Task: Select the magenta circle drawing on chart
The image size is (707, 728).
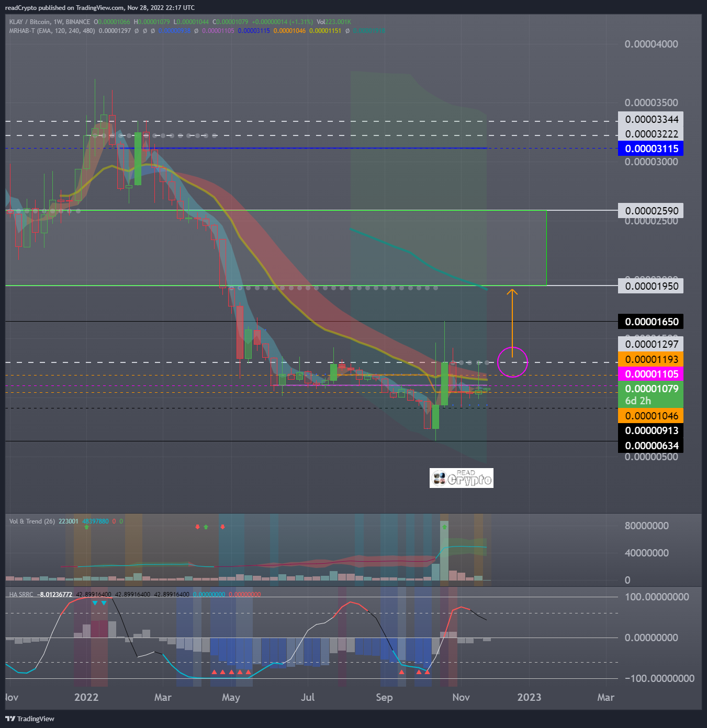Action: 512,362
